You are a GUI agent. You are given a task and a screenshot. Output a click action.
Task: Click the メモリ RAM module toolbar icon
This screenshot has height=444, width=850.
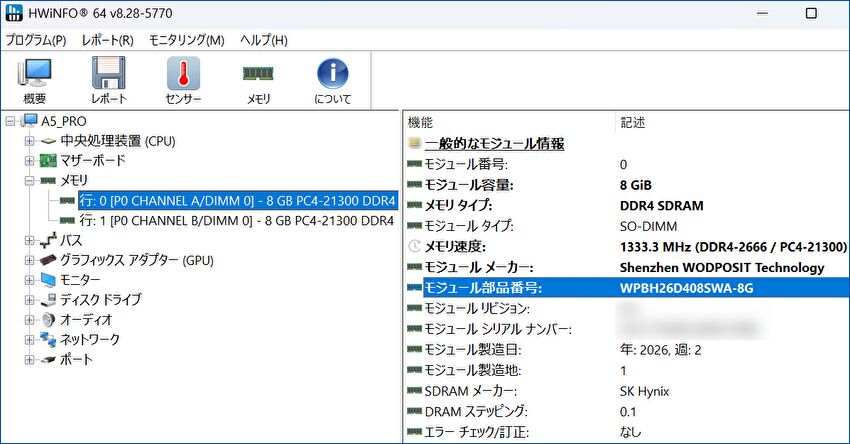258,81
